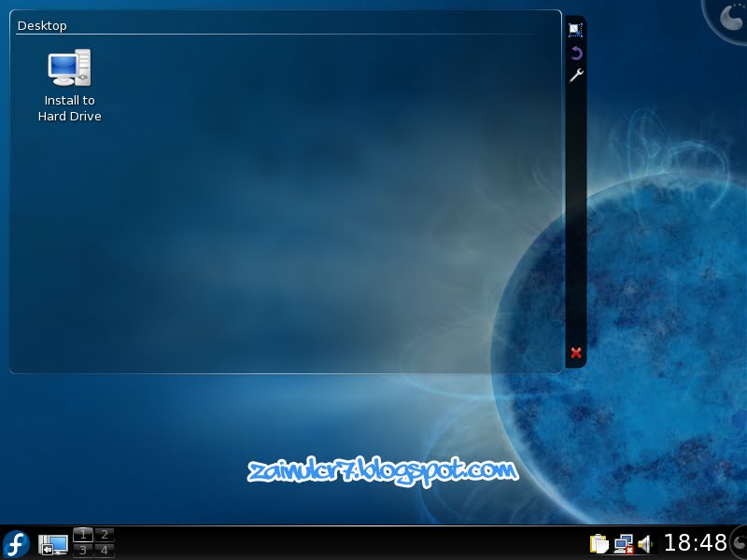Click the disconnected network tray icon
The width and height of the screenshot is (747, 560).
(624, 544)
